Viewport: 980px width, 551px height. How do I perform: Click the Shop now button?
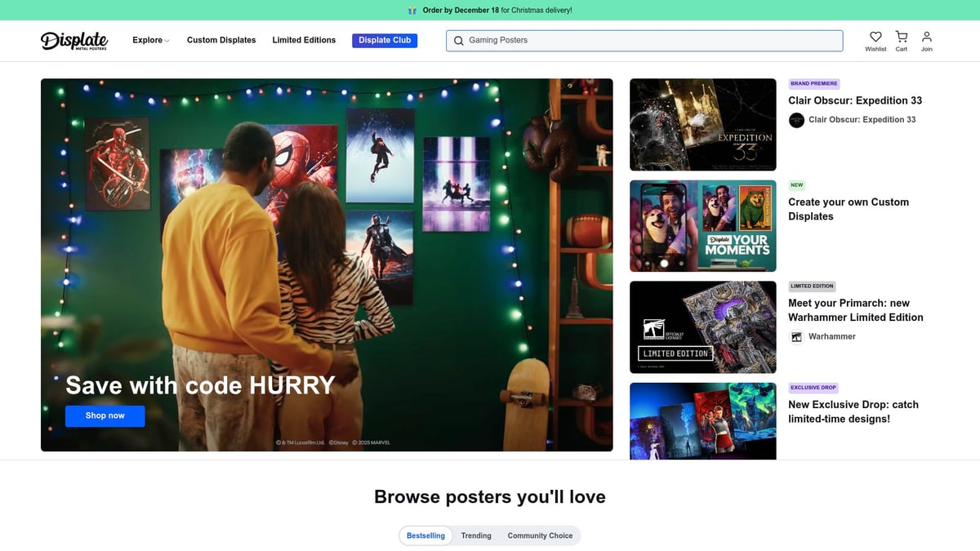point(105,415)
